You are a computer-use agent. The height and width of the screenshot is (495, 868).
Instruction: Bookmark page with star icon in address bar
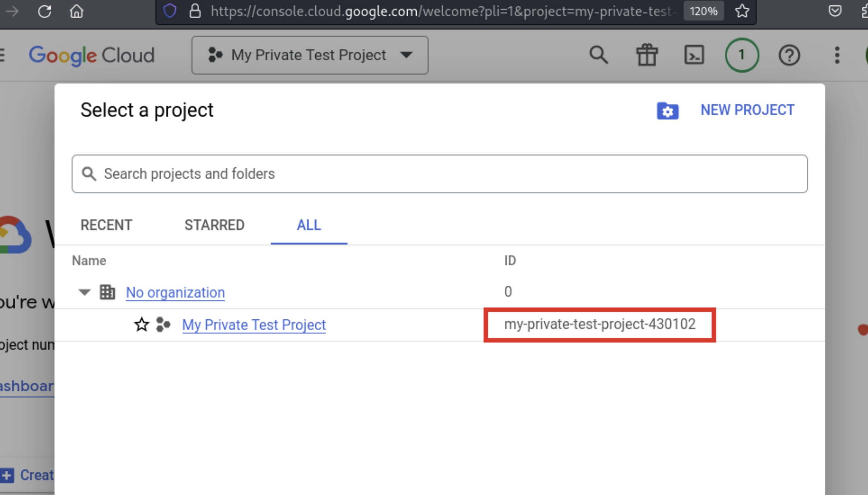point(742,11)
